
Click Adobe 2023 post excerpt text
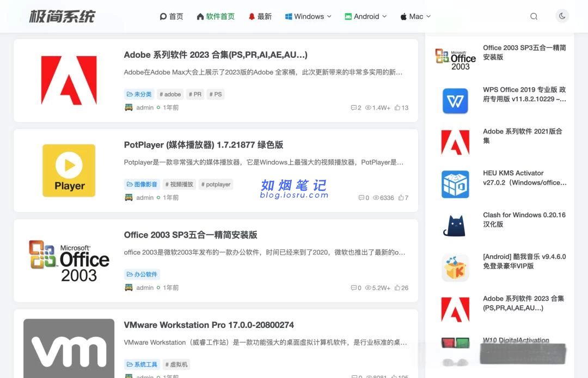tap(264, 72)
